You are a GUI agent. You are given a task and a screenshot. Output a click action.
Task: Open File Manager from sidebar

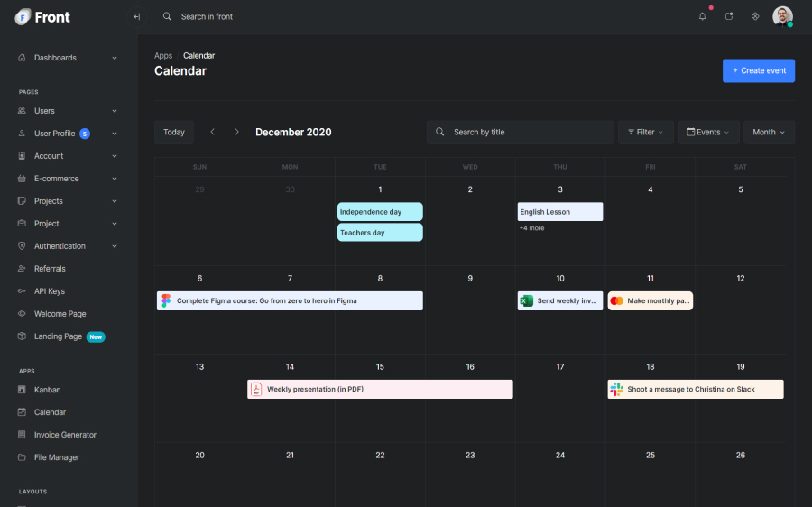point(56,457)
